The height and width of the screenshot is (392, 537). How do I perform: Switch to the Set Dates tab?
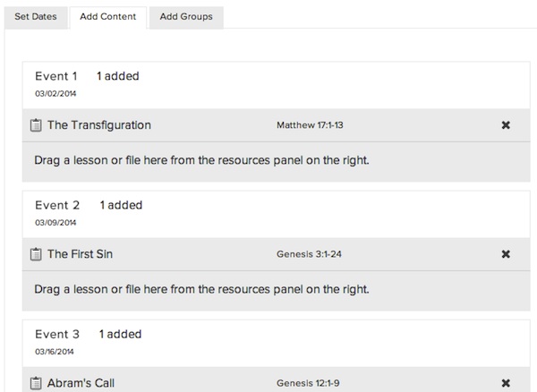(x=35, y=17)
